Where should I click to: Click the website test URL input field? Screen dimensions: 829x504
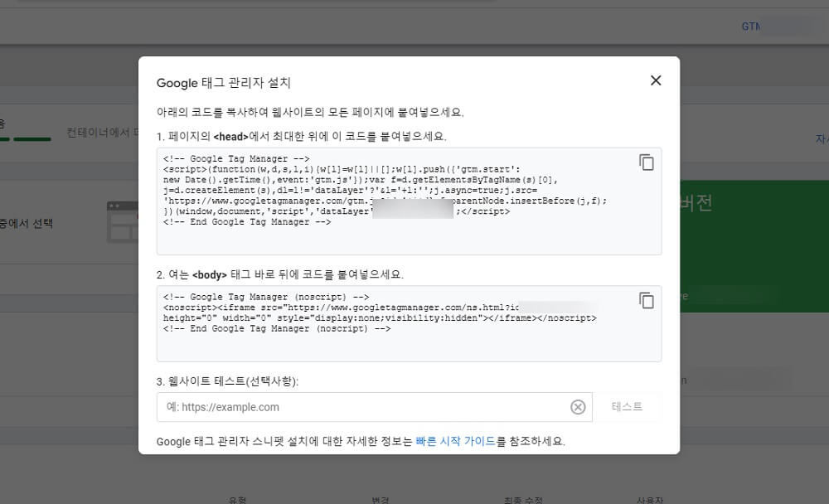click(x=375, y=407)
